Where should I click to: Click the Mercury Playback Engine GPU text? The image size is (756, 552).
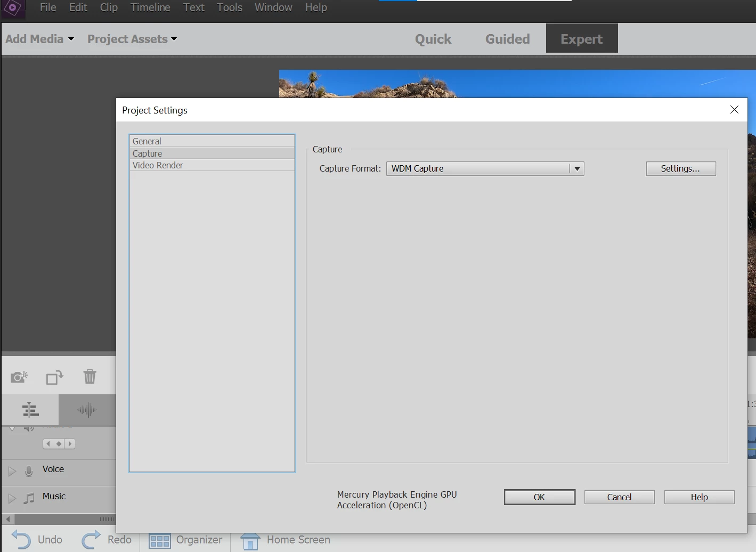(x=397, y=500)
